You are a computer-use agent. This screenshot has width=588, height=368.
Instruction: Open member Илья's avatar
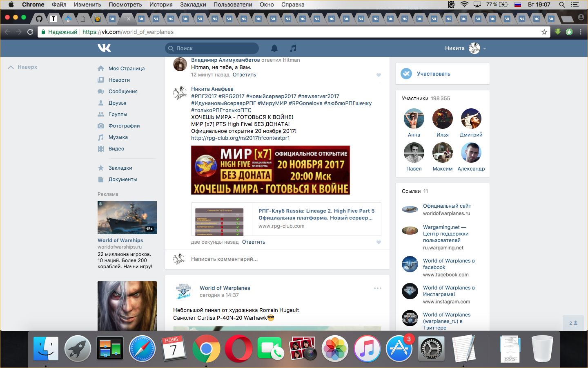coord(443,119)
